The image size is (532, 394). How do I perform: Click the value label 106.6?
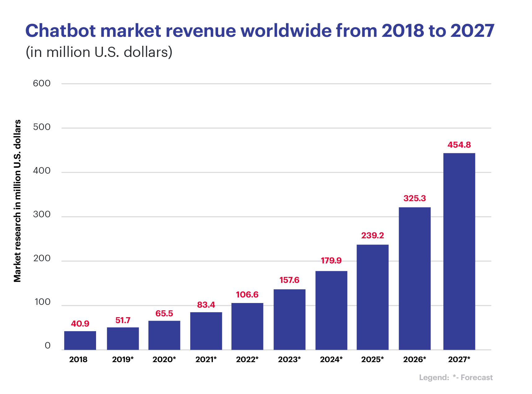click(x=247, y=295)
